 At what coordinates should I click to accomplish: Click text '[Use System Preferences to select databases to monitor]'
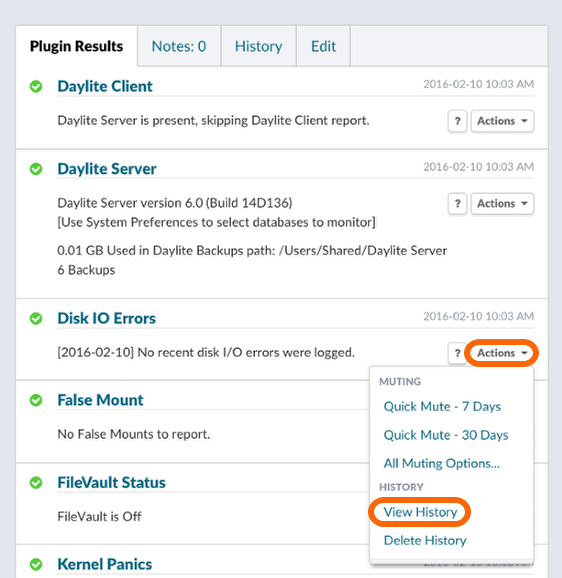click(x=216, y=223)
